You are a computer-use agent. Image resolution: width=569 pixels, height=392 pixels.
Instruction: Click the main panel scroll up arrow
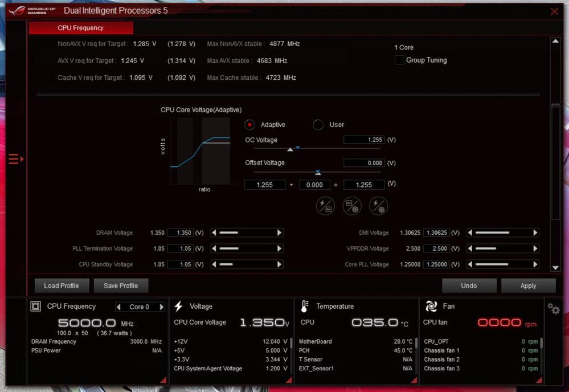click(555, 41)
